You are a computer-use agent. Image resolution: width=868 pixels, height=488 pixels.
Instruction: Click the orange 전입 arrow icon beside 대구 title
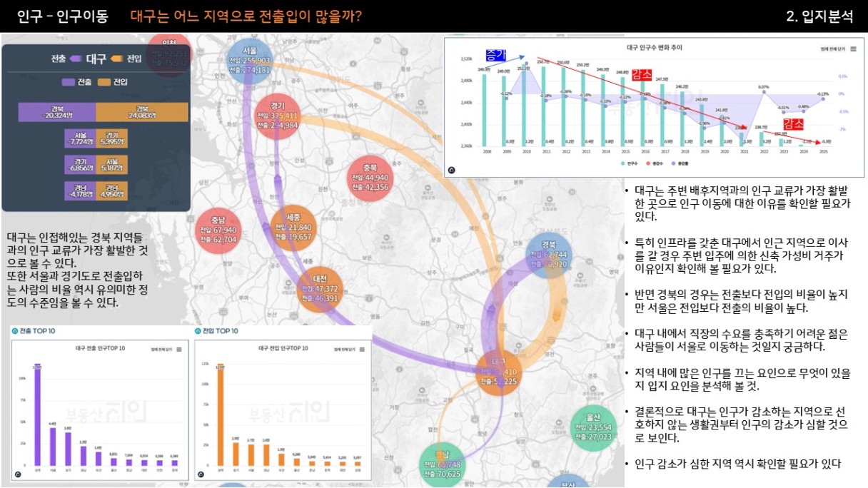[118, 59]
